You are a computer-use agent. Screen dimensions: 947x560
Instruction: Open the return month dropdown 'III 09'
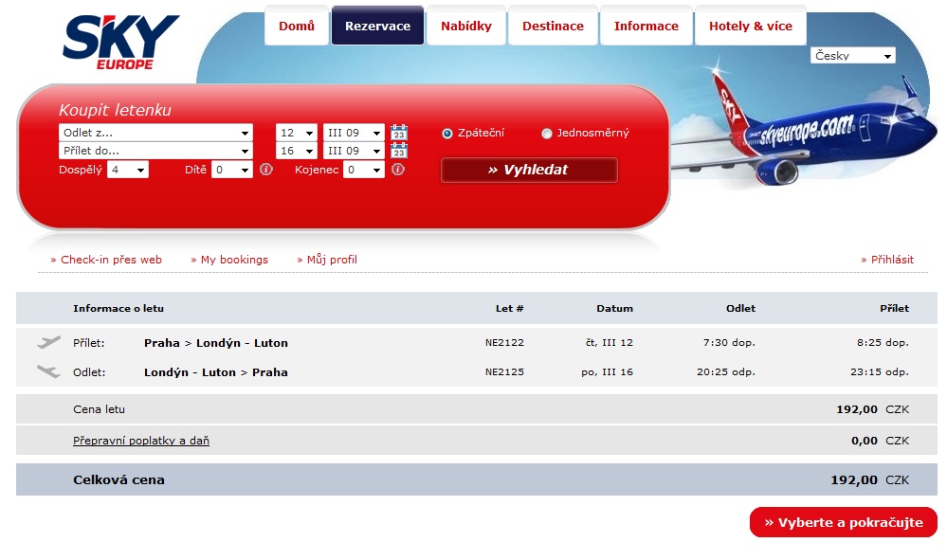[x=354, y=151]
